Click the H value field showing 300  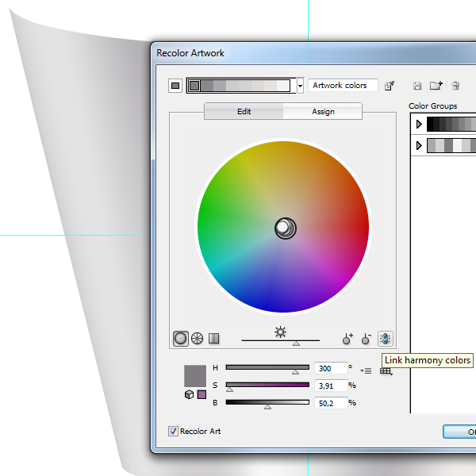pyautogui.click(x=331, y=368)
